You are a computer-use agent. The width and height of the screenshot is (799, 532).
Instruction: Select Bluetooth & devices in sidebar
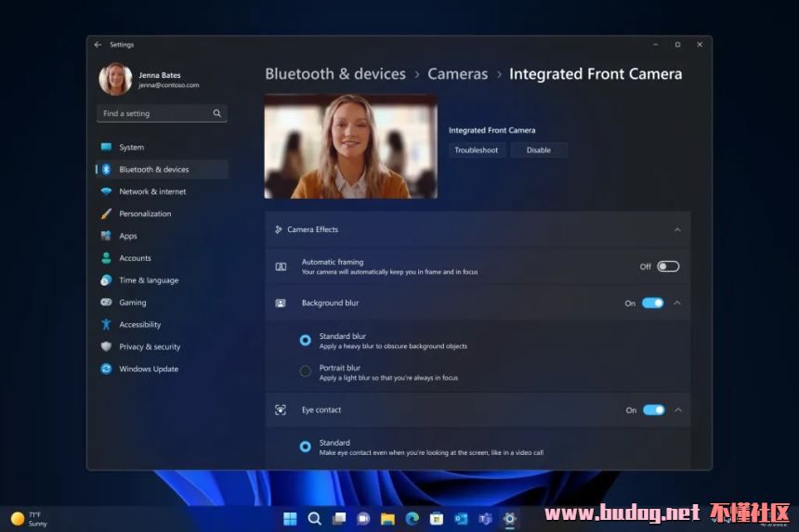click(x=162, y=170)
